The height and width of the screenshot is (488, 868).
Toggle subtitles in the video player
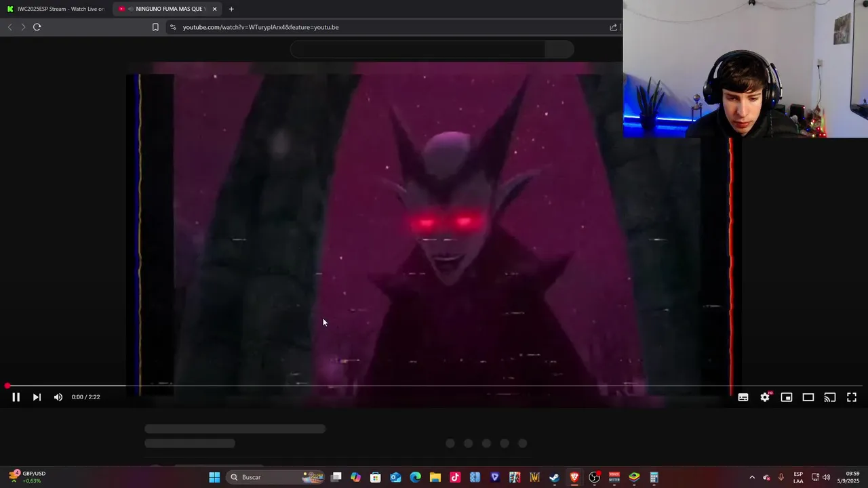743,397
